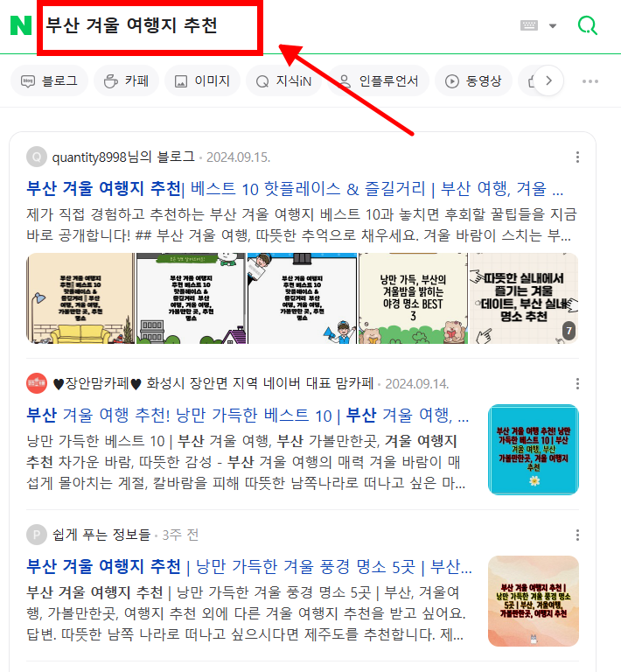Open the 베스트 10 핫플레이스 & 즐길거리 result title
This screenshot has width=621, height=672.
[x=295, y=189]
